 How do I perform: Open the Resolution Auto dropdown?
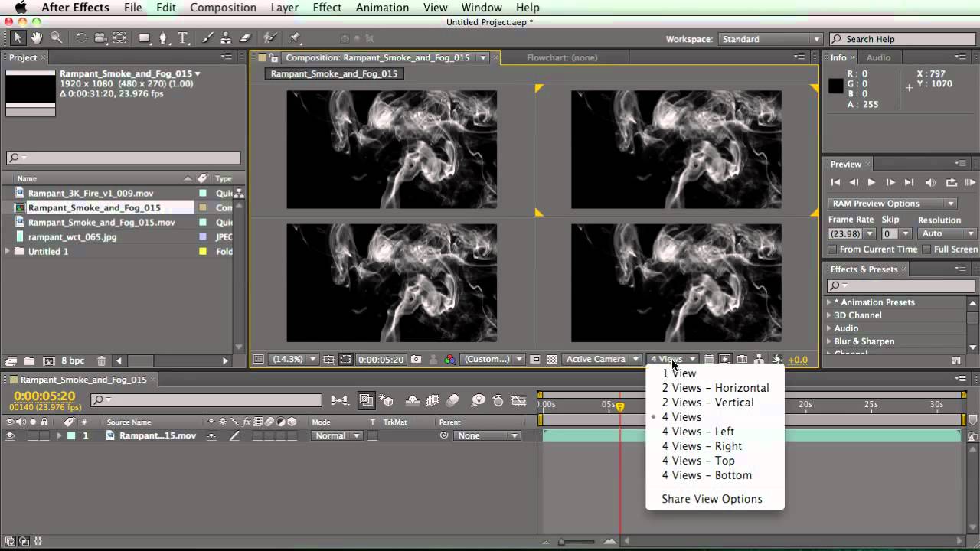point(947,233)
